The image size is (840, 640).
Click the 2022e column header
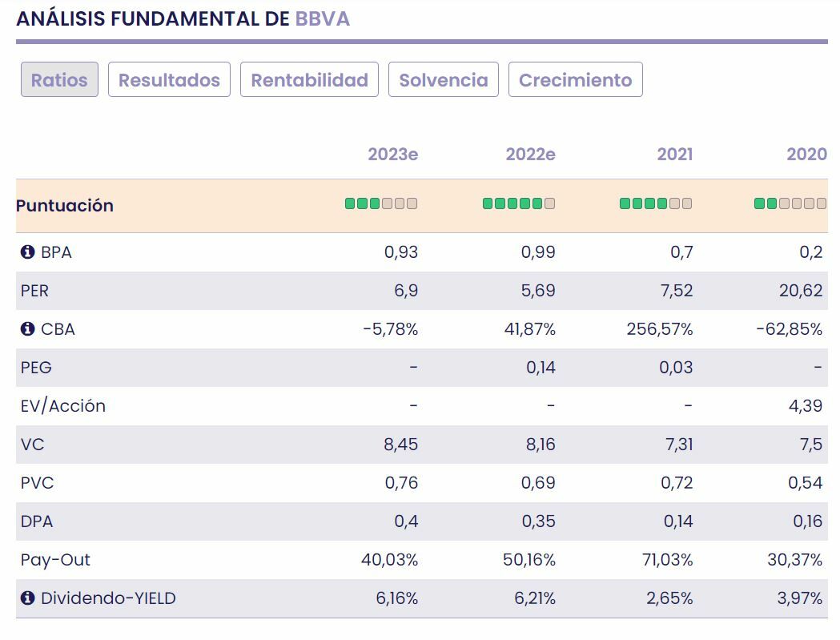click(530, 155)
